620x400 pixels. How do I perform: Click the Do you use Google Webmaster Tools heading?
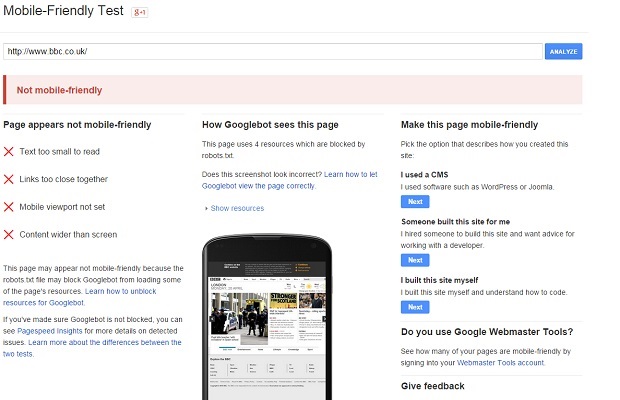[487, 332]
